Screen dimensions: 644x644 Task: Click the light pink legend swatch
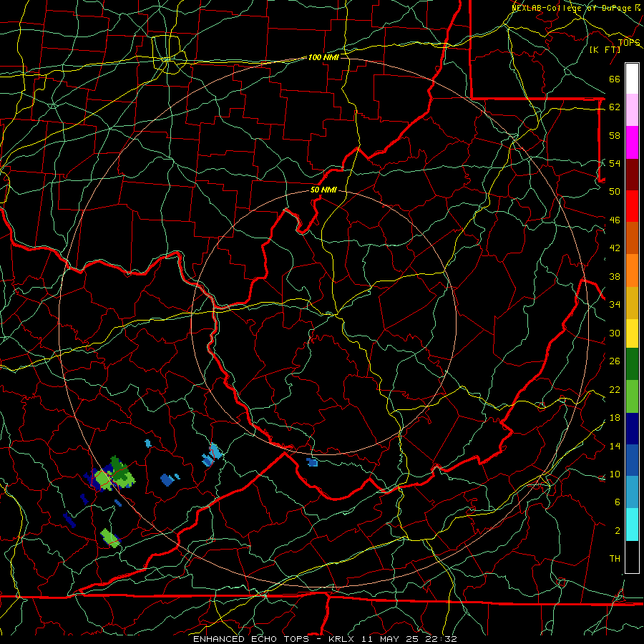632,110
